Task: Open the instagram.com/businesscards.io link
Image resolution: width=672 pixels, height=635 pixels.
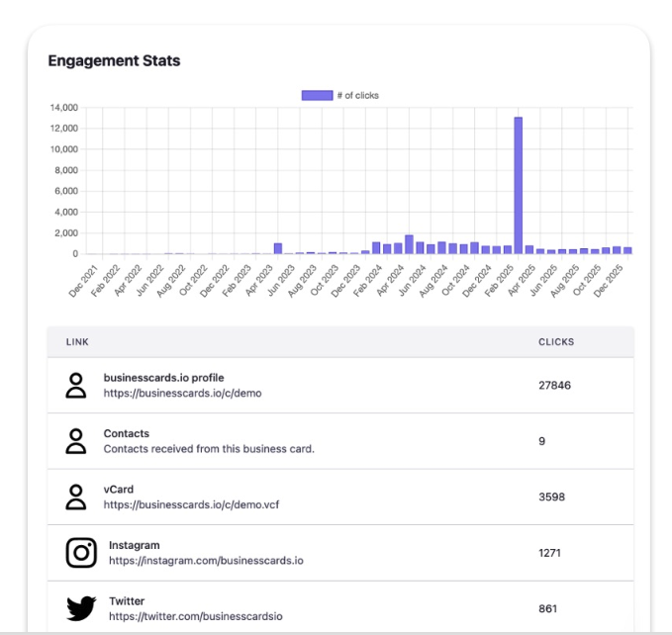Action: point(206,560)
